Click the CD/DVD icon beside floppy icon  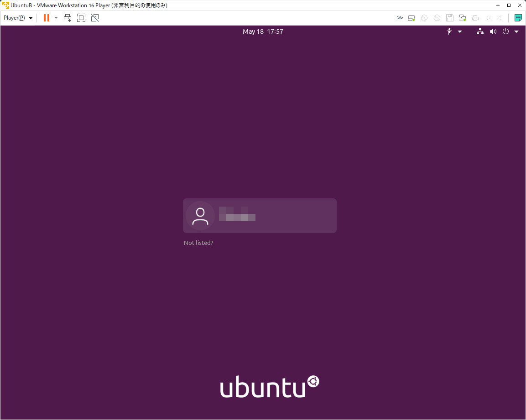437,18
